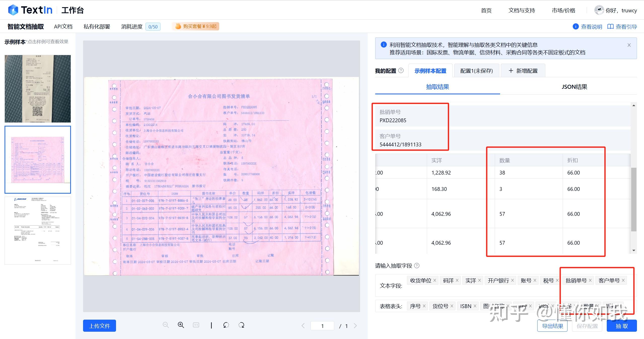The height and width of the screenshot is (339, 644).
Task: Rotate the document counterclockwise
Action: [x=226, y=325]
